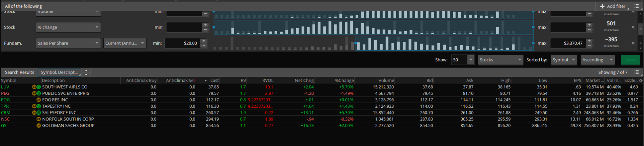Viewport: 644px width, 146px height.
Task: Decrease the Sales Per Share maximum value
Action: coord(589,45)
